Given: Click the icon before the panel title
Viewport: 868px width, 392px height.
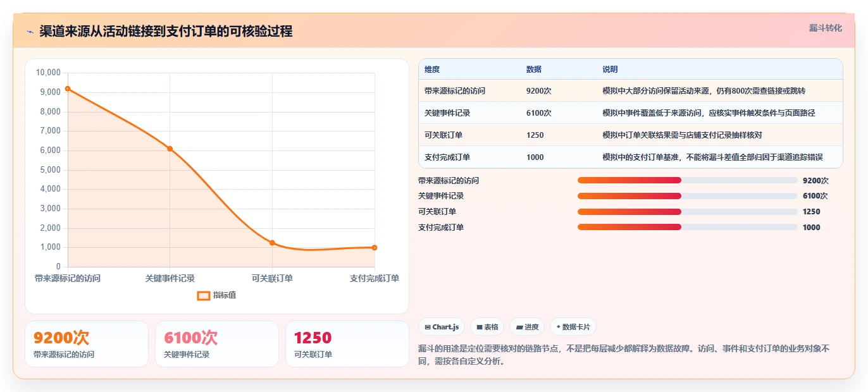Looking at the screenshot, I should tap(30, 32).
